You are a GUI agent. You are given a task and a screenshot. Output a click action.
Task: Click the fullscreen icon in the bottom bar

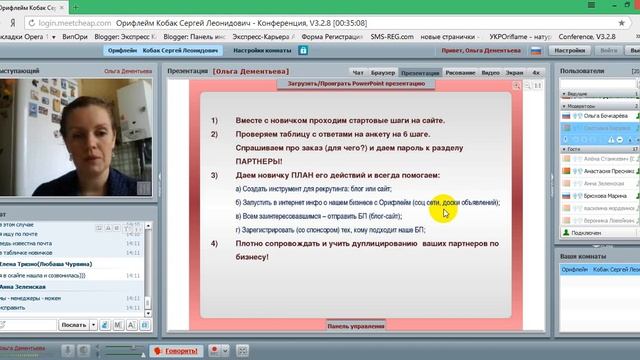(242, 351)
